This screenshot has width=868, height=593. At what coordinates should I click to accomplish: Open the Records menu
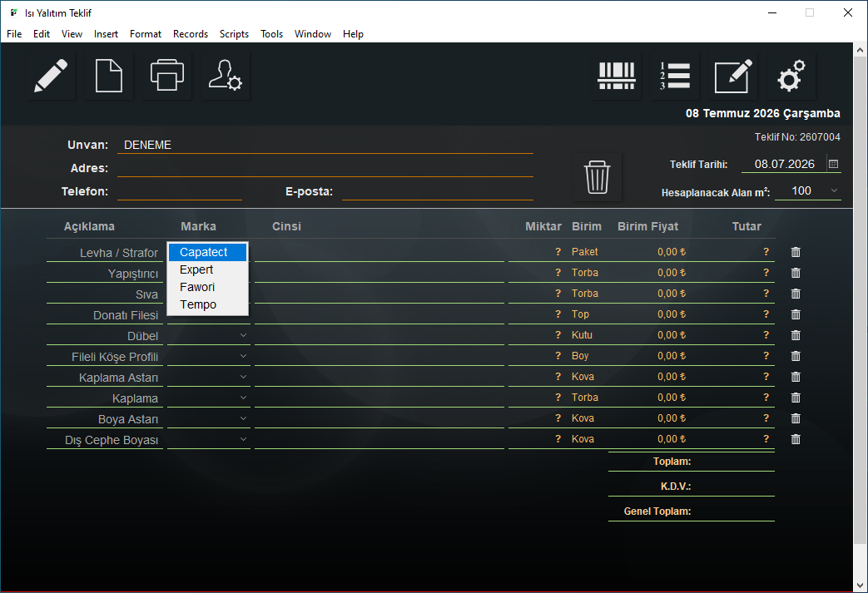click(x=191, y=34)
